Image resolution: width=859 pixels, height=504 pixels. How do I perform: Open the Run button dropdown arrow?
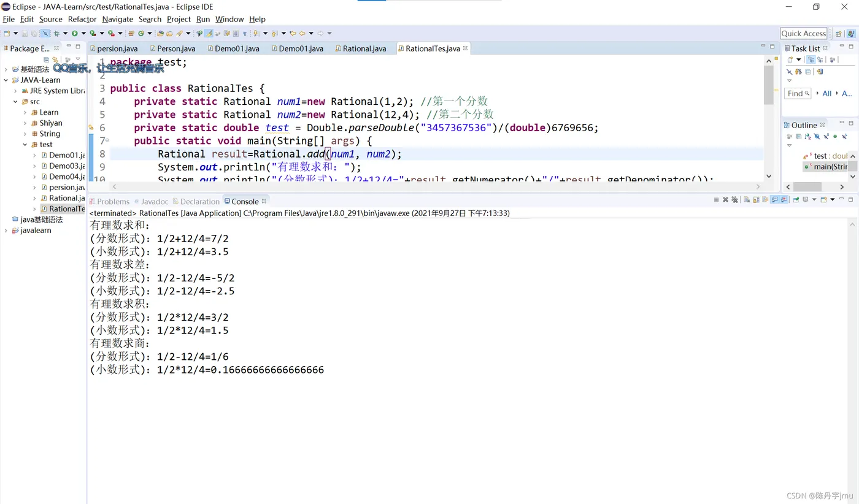pos(83,33)
